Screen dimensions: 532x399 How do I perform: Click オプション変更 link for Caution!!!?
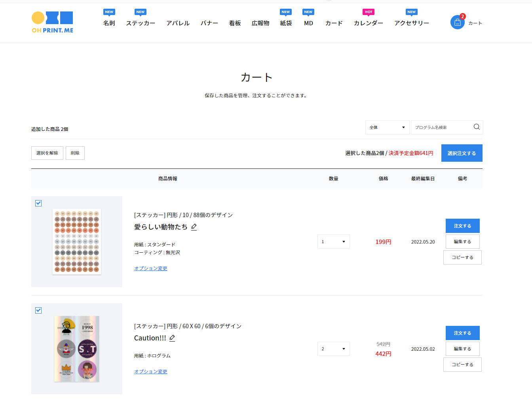(150, 372)
